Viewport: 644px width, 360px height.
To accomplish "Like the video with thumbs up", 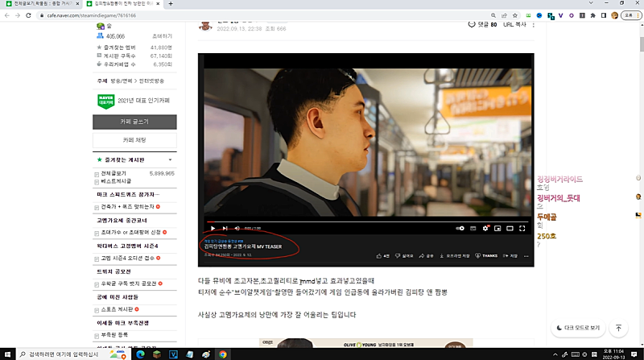I will point(382,255).
